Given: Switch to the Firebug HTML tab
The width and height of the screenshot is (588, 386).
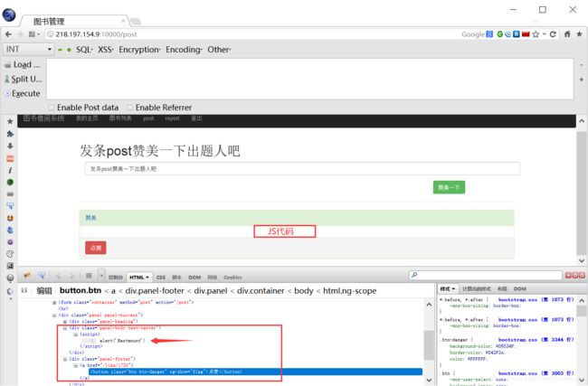Looking at the screenshot, I should (x=139, y=278).
